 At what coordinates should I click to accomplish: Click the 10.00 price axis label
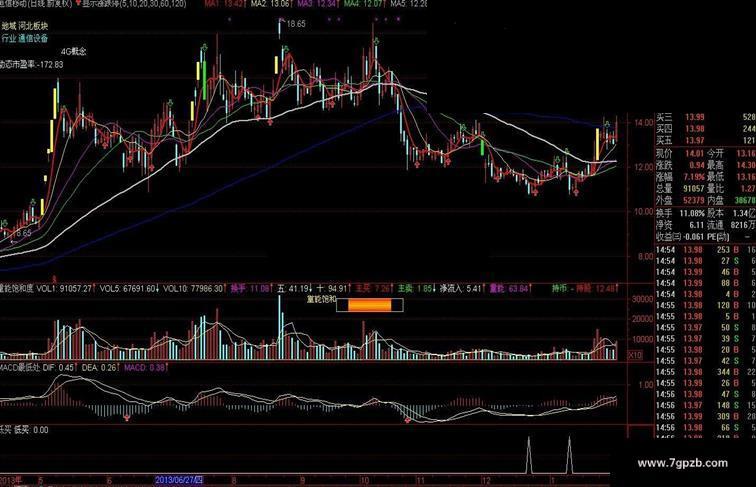pos(643,212)
